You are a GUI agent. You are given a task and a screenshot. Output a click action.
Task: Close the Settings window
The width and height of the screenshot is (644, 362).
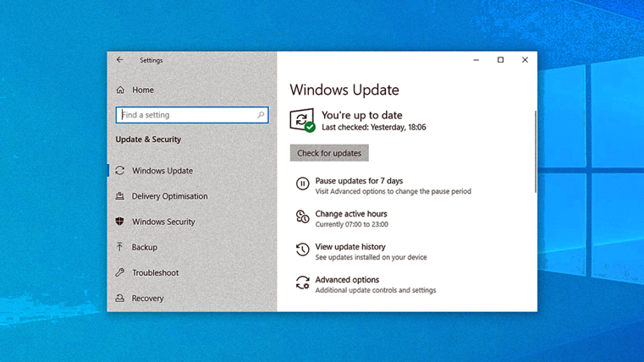click(525, 60)
